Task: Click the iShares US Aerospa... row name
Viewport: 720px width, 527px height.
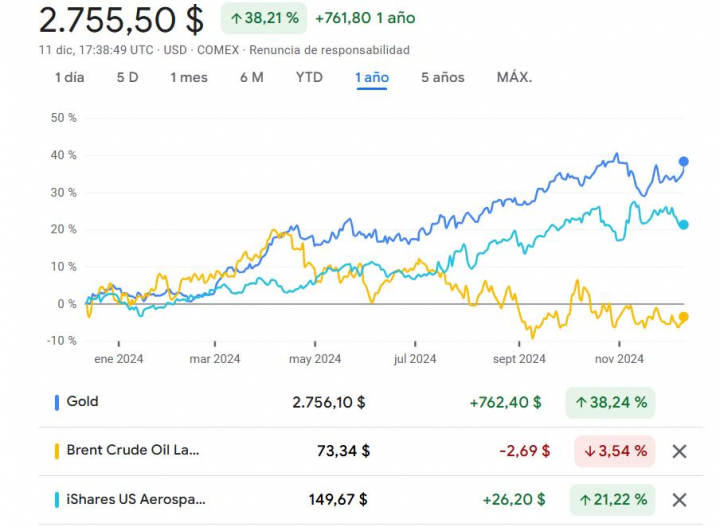Action: (x=132, y=500)
